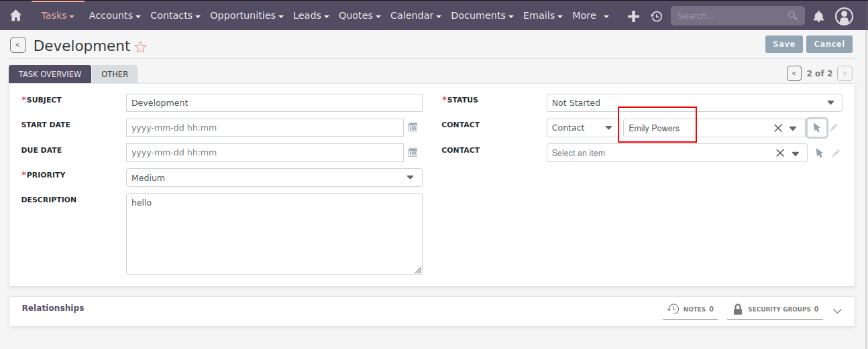
Task: Click the search magnifier icon
Action: tap(792, 15)
